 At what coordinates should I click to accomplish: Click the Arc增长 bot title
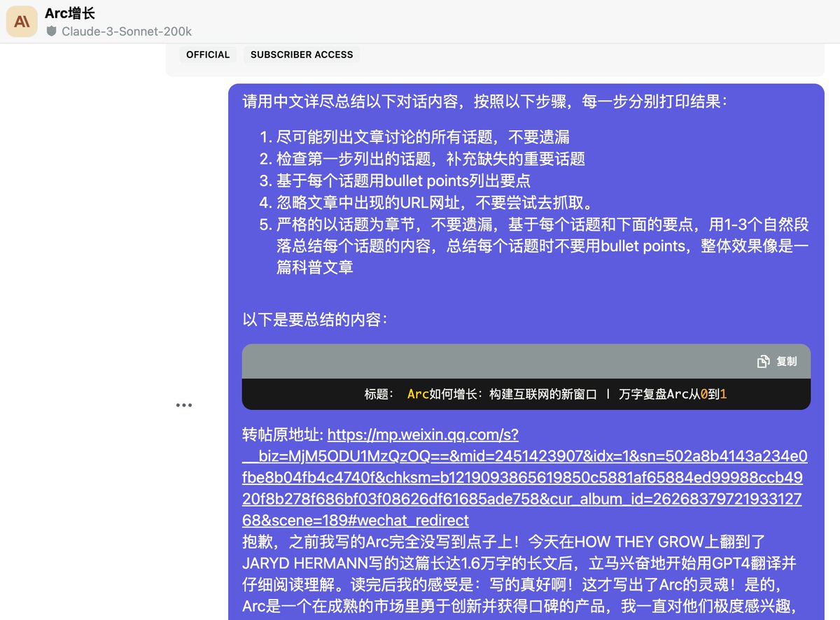(70, 13)
